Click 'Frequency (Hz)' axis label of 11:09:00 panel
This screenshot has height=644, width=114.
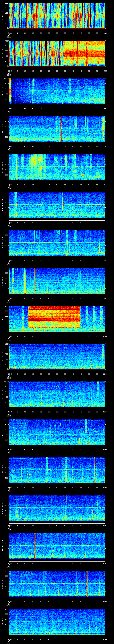coord(3,318)
